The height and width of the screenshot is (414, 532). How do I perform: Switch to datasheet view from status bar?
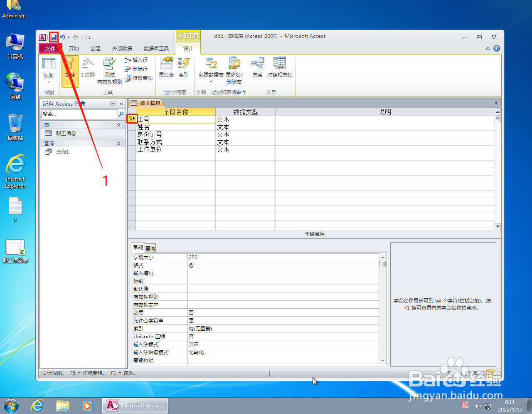(x=468, y=373)
